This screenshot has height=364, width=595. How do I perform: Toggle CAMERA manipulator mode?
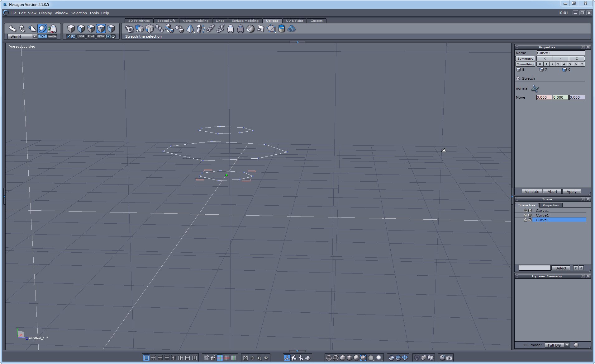pos(52,36)
